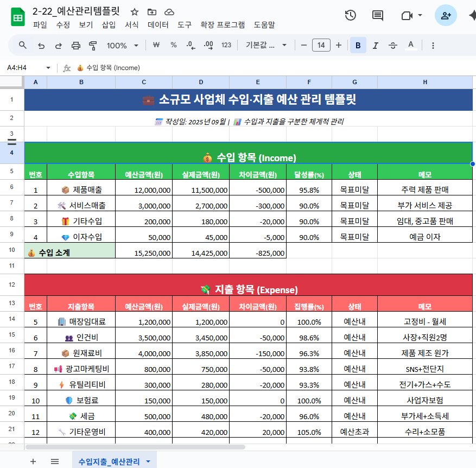Screen dimensions: 476x468
Task: Open the 수정 menu
Action: coord(63,25)
